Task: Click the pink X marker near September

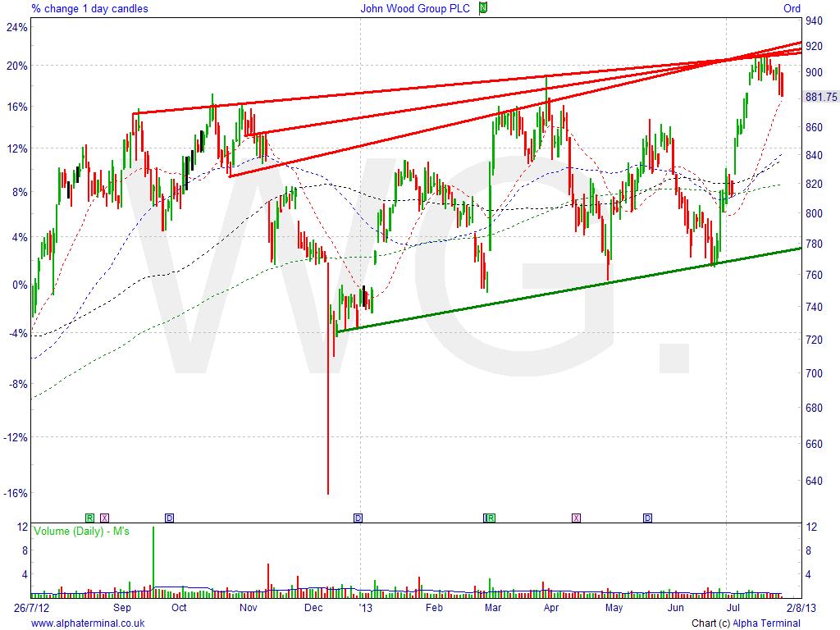Action: point(104,518)
